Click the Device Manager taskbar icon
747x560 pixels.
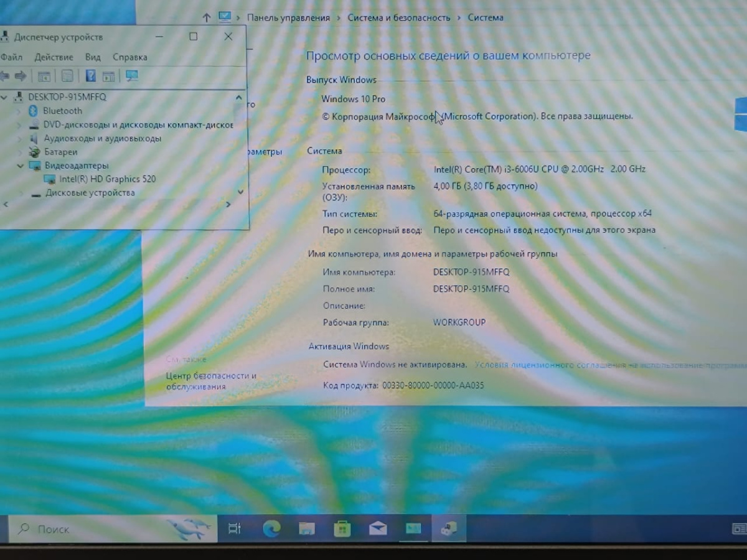449,529
